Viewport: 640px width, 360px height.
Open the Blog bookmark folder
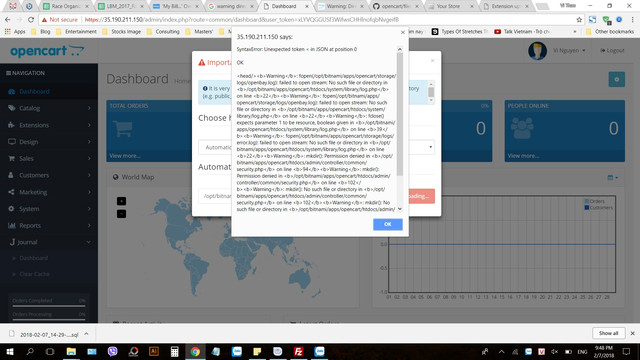tap(41, 31)
